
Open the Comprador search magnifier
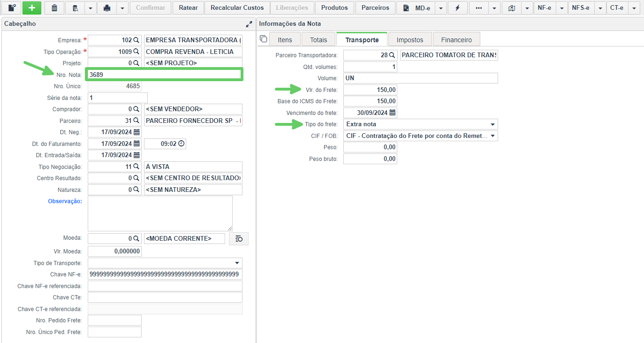136,109
